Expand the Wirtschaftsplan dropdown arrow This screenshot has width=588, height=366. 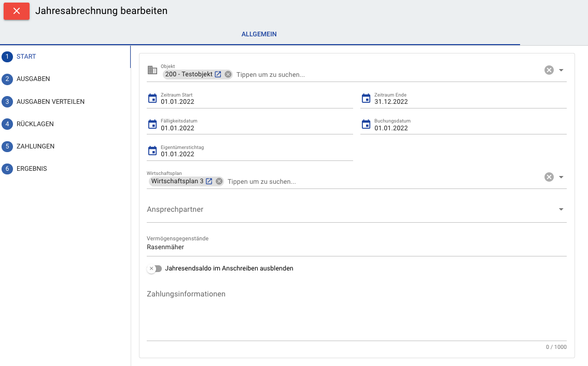561,177
